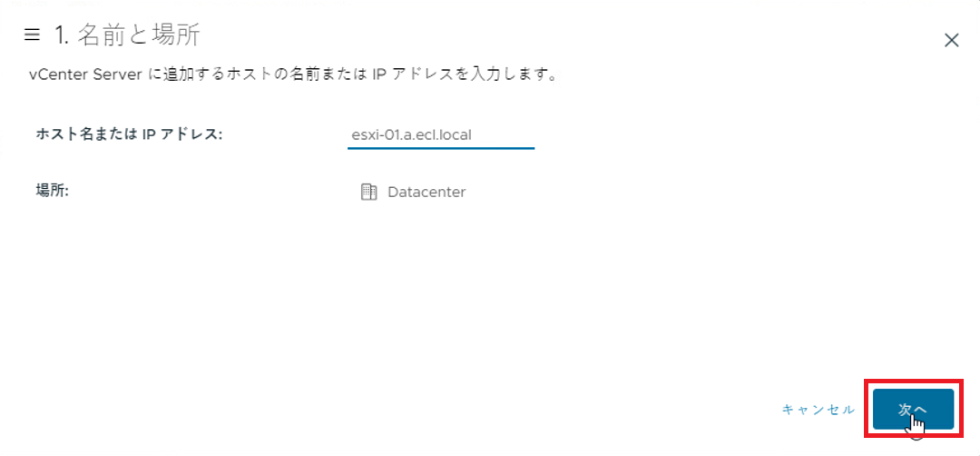This screenshot has height=456, width=980.
Task: Toggle the wizard navigation menu icon
Action: [32, 35]
